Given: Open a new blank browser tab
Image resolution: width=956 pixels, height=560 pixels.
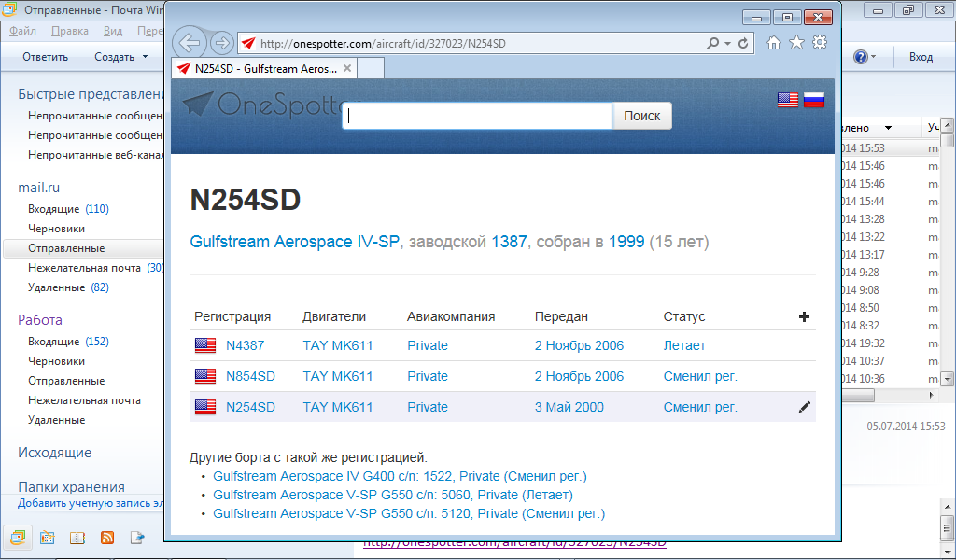Looking at the screenshot, I should 370,68.
